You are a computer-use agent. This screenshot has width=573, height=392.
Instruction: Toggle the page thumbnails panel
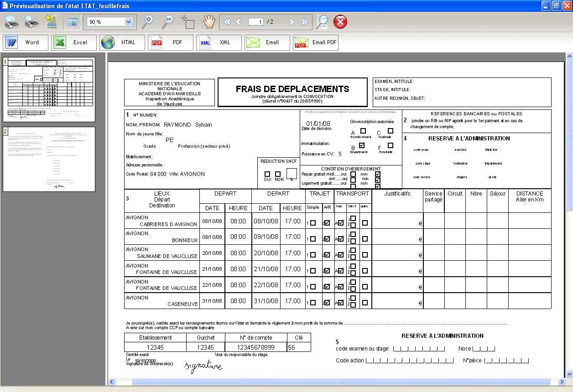[72, 22]
